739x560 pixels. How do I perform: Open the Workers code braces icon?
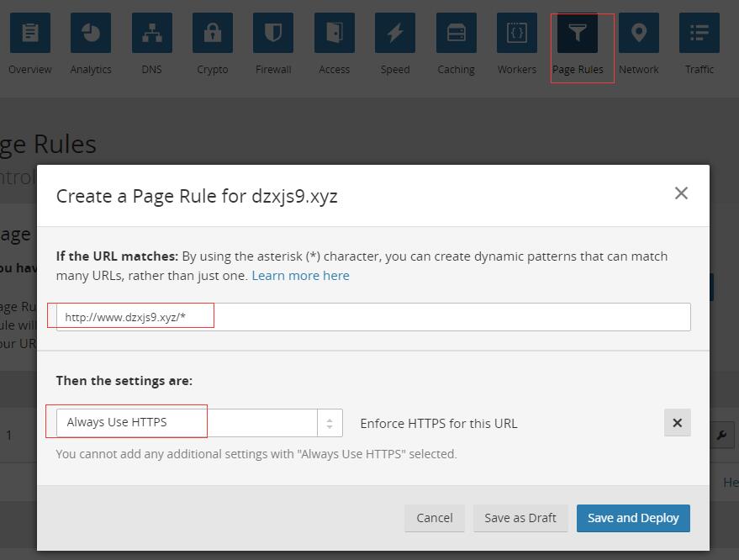(x=517, y=33)
